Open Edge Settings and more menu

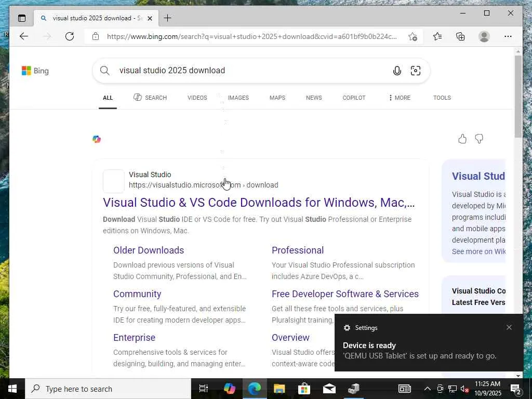(508, 36)
